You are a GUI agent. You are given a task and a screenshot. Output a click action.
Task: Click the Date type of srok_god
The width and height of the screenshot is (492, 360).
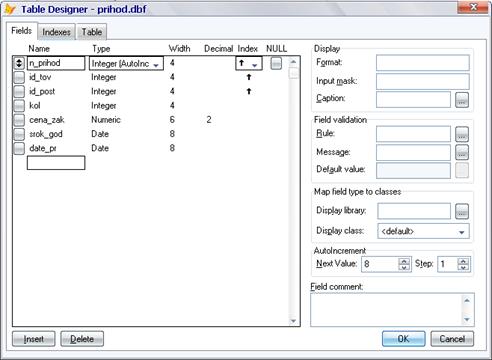coord(100,134)
